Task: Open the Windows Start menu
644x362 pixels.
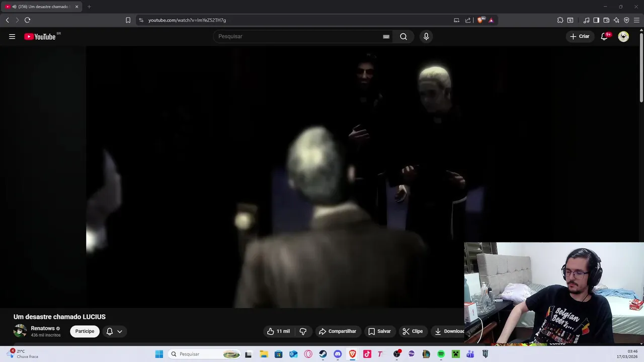Action: [159, 354]
